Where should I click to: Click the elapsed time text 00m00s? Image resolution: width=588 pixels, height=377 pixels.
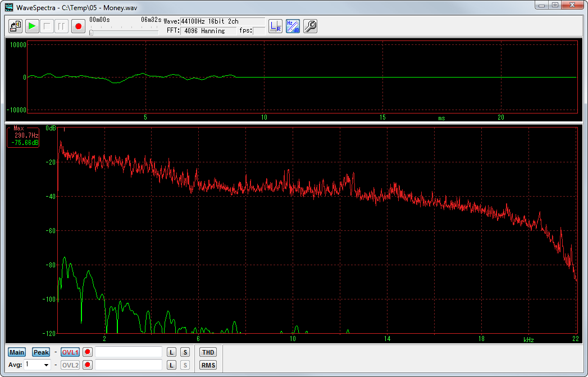100,20
